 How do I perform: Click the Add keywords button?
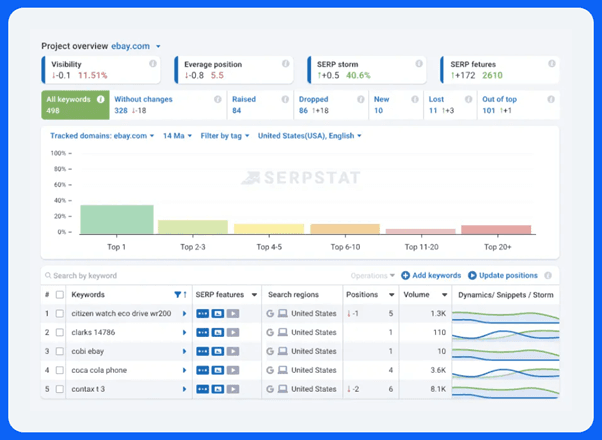point(431,275)
